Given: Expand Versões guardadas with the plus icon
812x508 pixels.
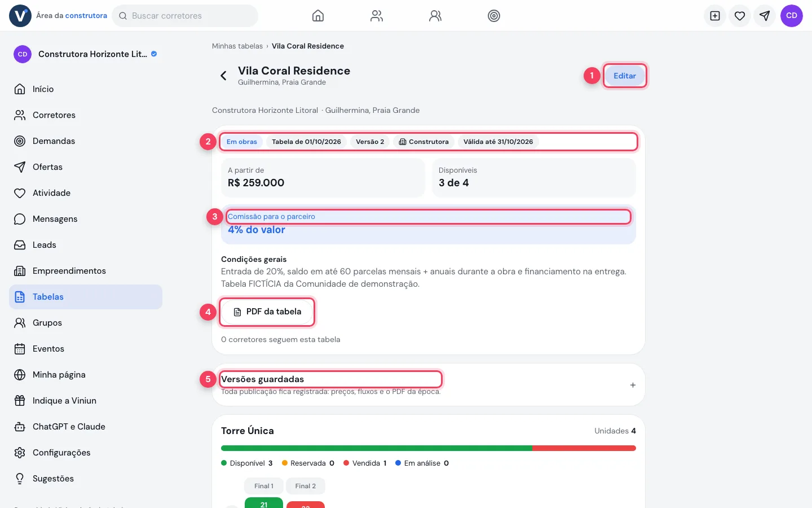Looking at the screenshot, I should [633, 385].
